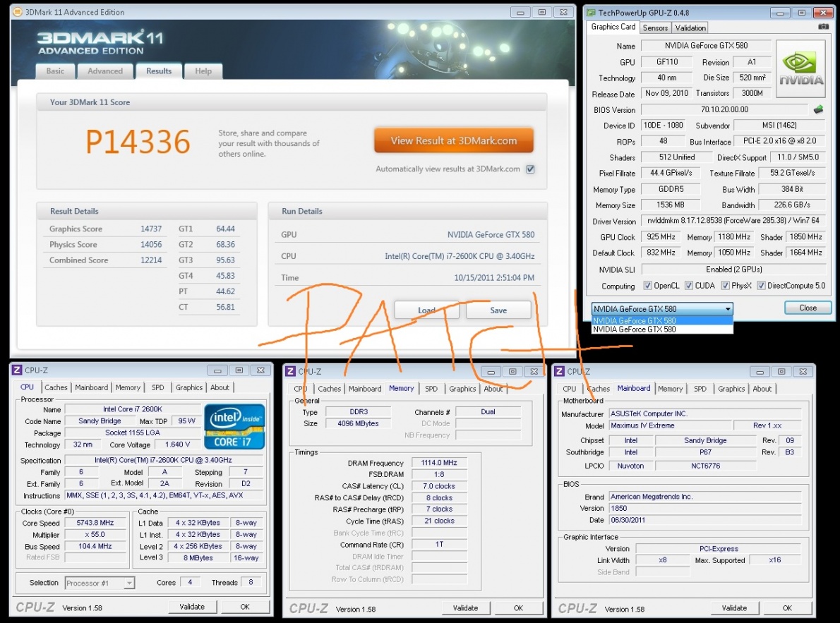Collapse the GPU selection dropdown arrow
Image resolution: width=840 pixels, height=623 pixels.
[727, 309]
